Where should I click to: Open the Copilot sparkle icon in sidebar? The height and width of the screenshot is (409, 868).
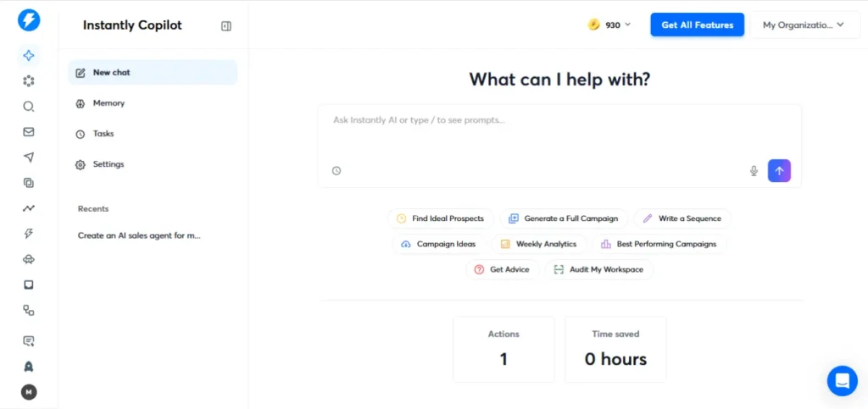tap(29, 55)
